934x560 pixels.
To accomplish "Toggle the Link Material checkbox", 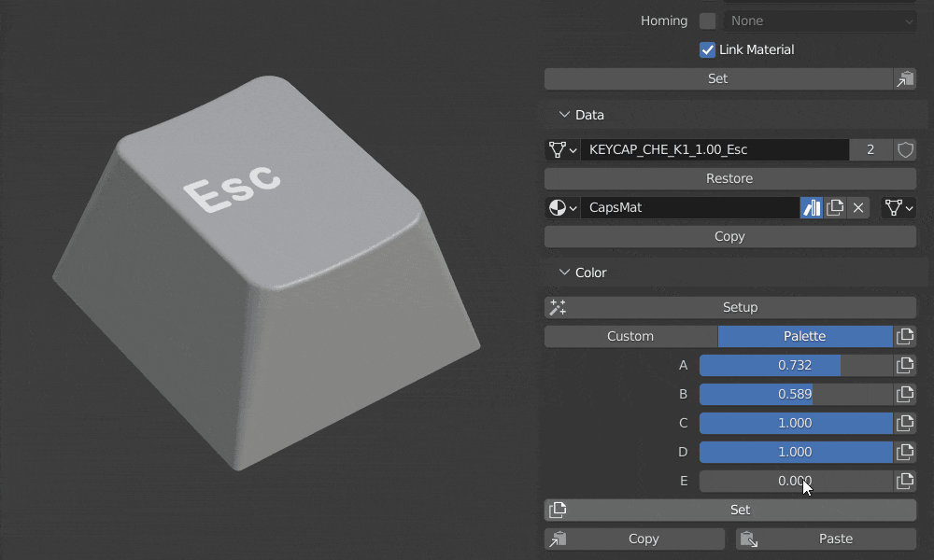I will (707, 49).
